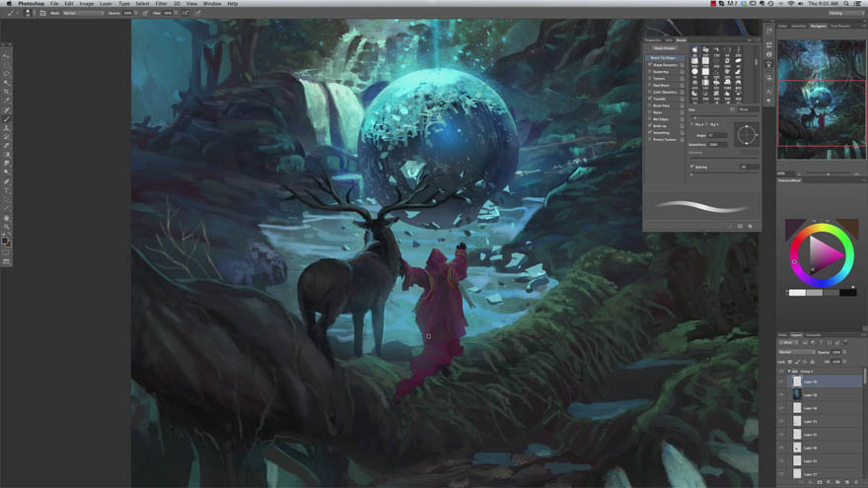Click add layer mask icon
Viewport: 868px width, 488px height.
[820, 482]
